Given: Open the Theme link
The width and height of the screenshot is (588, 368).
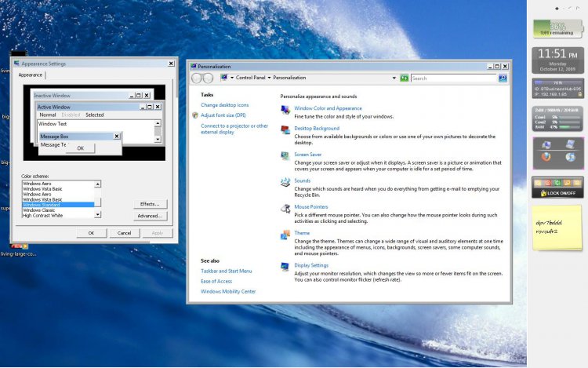Looking at the screenshot, I should pyautogui.click(x=302, y=233).
